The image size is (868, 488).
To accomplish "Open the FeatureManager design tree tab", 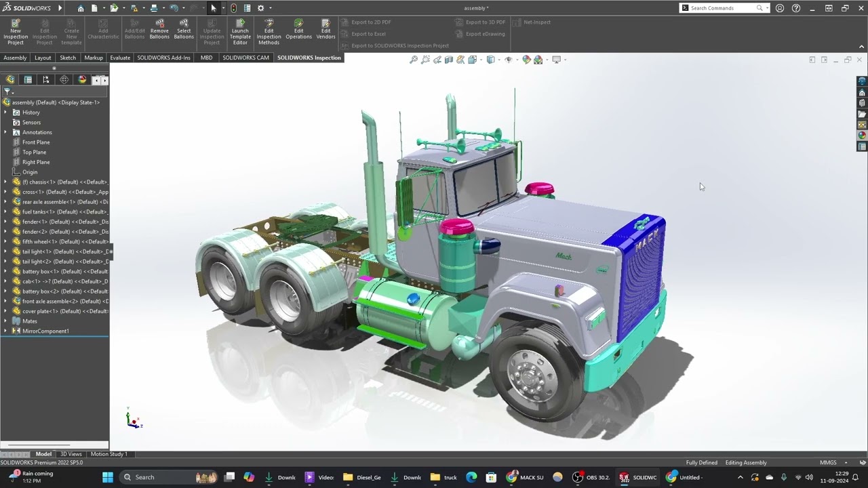I will coord(10,80).
